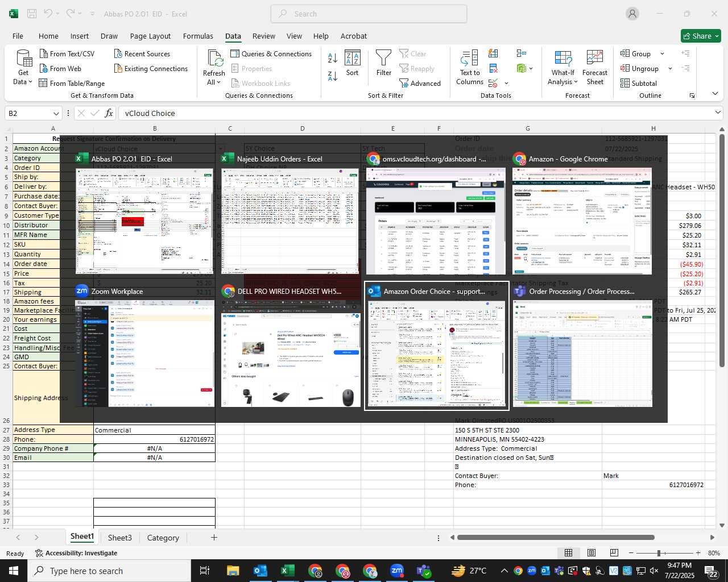
Task: Expand the Name Box dropdown
Action: coord(56,113)
